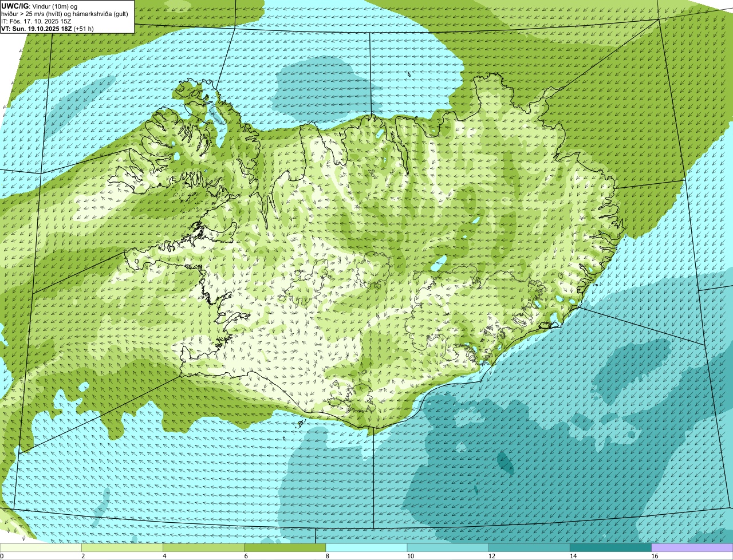The width and height of the screenshot is (733, 560).
Task: Click the dark teal 14–16 m/s legend swatch
Action: click(611, 548)
